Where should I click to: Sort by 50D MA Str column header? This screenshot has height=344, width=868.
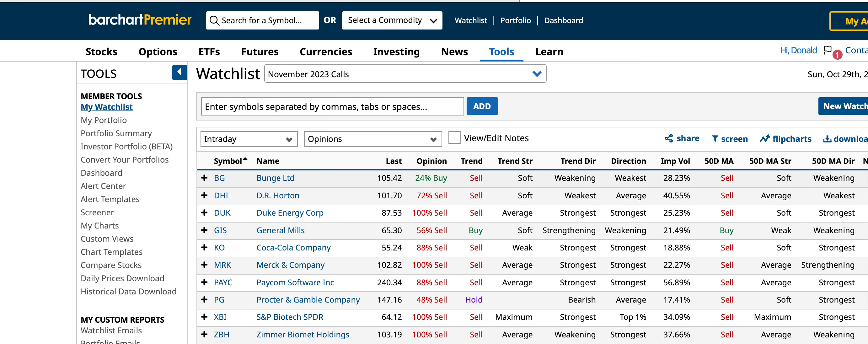[770, 161]
